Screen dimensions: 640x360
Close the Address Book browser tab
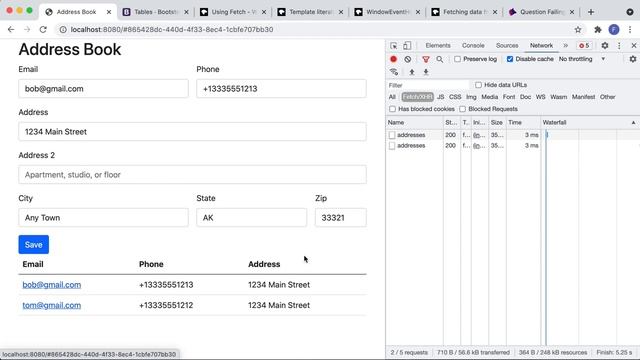(109, 12)
